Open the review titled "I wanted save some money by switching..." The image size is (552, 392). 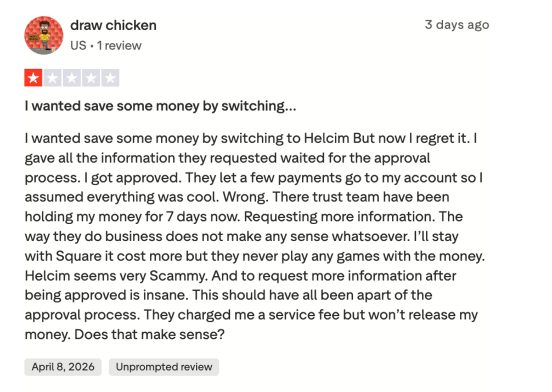pos(160,105)
